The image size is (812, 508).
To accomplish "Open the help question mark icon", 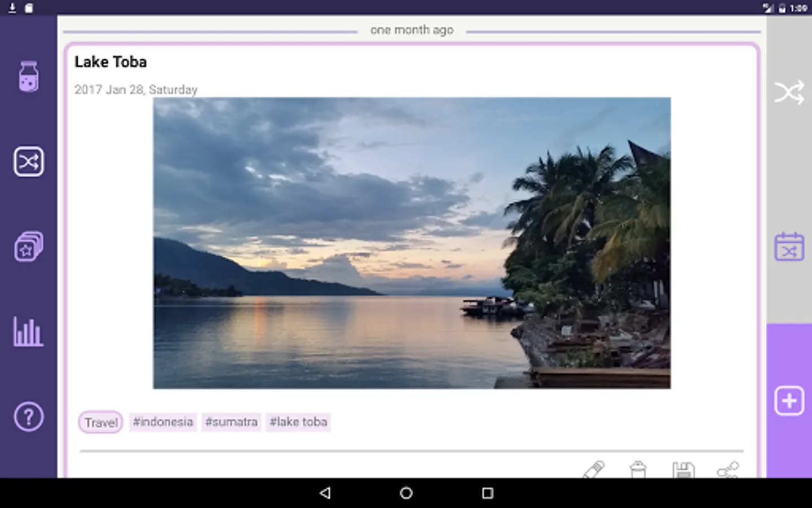I will coord(28,417).
